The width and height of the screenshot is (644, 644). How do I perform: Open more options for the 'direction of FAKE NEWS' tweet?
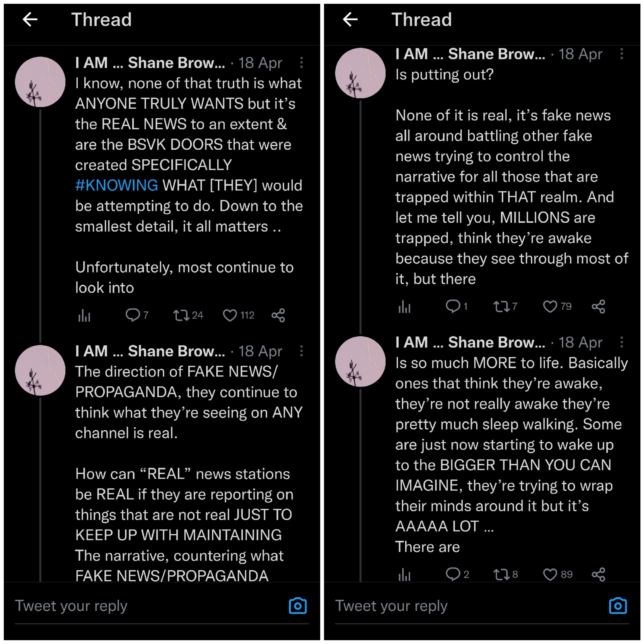pos(301,351)
